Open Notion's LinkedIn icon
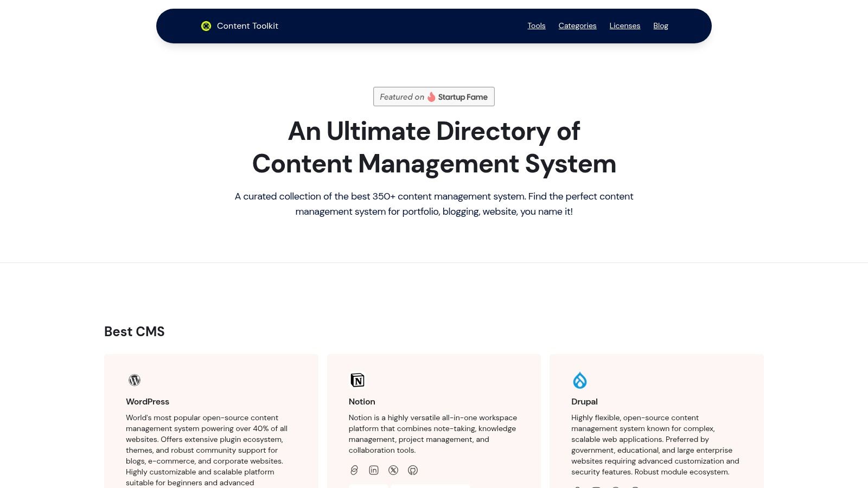 tap(374, 470)
